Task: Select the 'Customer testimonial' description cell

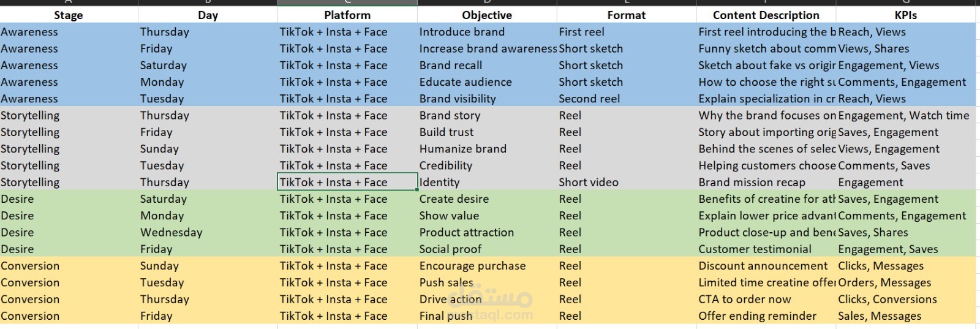Action: (x=766, y=249)
